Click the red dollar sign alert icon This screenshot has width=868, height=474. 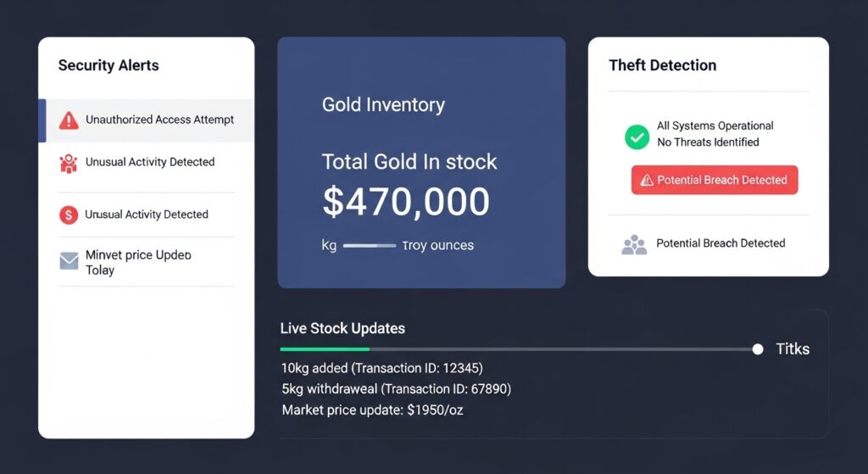point(69,215)
